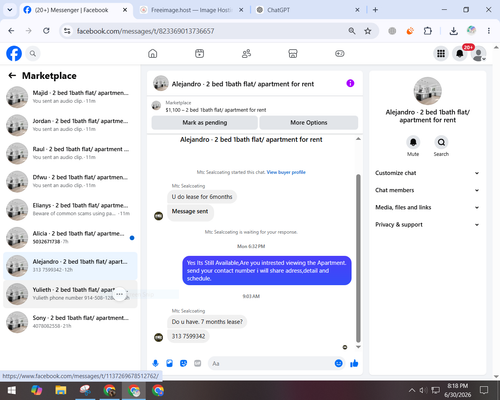Screen dimensions: 500x400
Task: Open the account profile avatar menu
Action: [479, 54]
